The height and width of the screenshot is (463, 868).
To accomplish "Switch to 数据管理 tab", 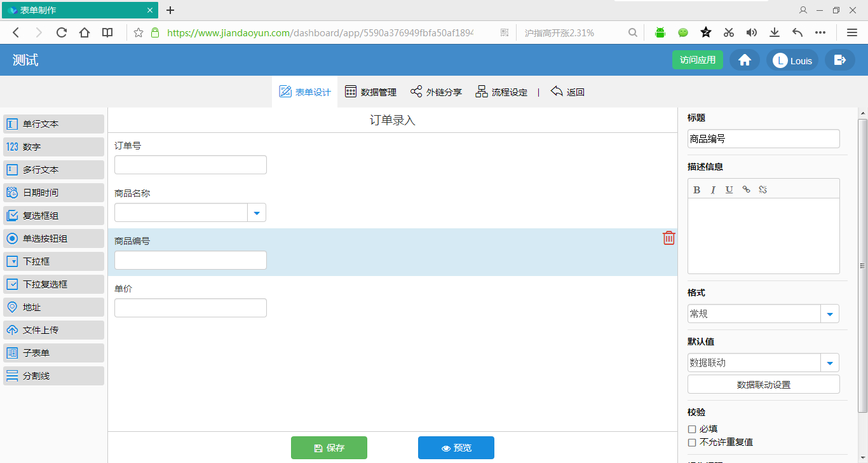I will [x=370, y=92].
